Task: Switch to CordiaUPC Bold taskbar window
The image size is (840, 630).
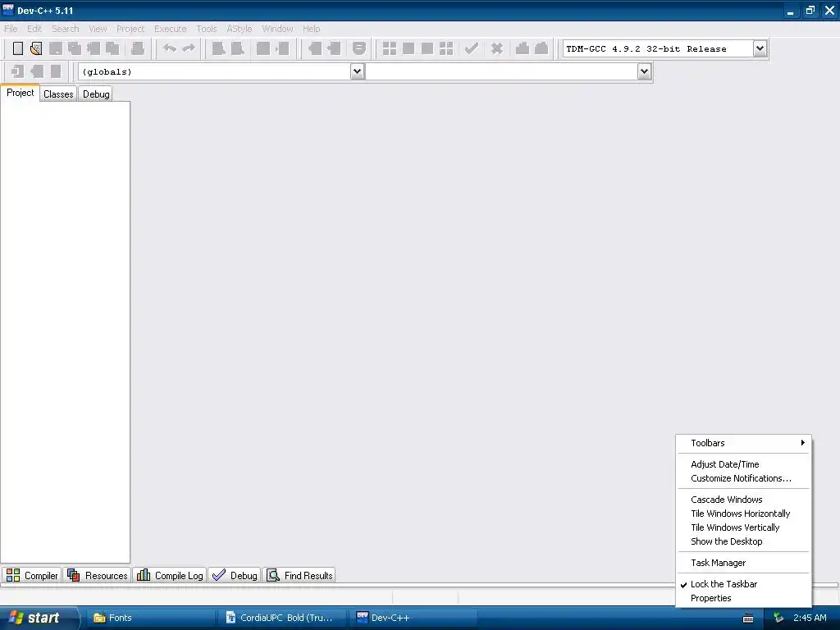Action: [x=282, y=618]
